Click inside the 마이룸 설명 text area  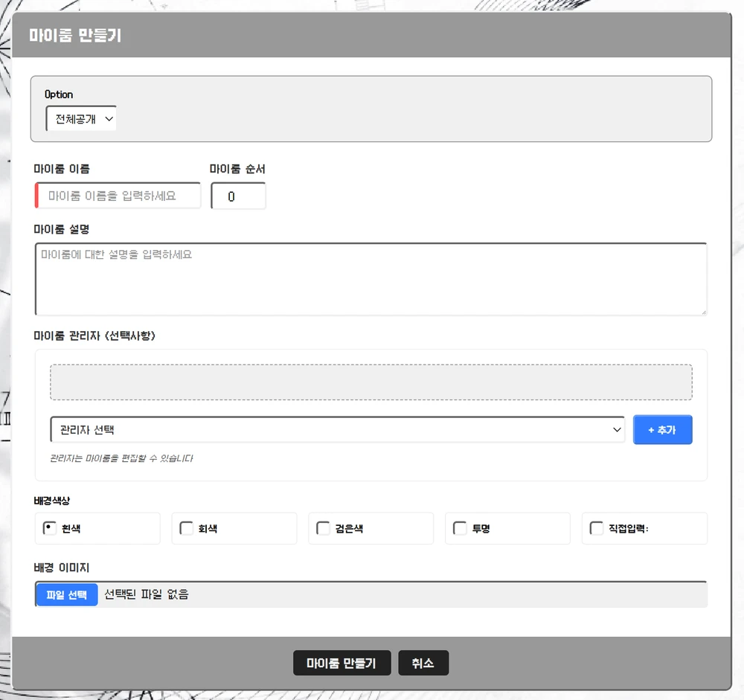click(x=371, y=279)
